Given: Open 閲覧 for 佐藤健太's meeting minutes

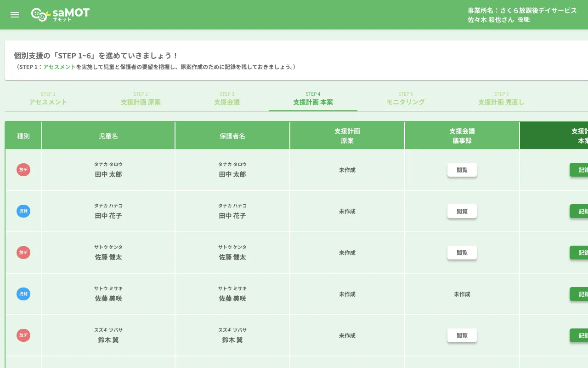Looking at the screenshot, I should pyautogui.click(x=462, y=253).
